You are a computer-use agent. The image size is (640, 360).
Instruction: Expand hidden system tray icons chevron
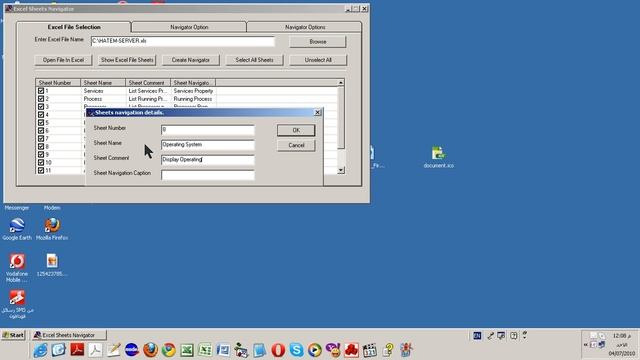(586, 344)
